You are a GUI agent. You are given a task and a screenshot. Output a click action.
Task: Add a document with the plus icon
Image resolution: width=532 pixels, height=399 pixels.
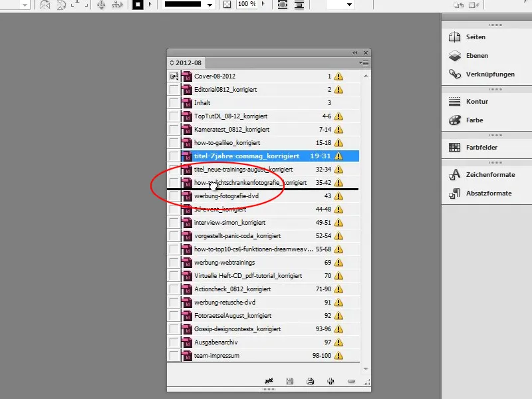pos(331,381)
